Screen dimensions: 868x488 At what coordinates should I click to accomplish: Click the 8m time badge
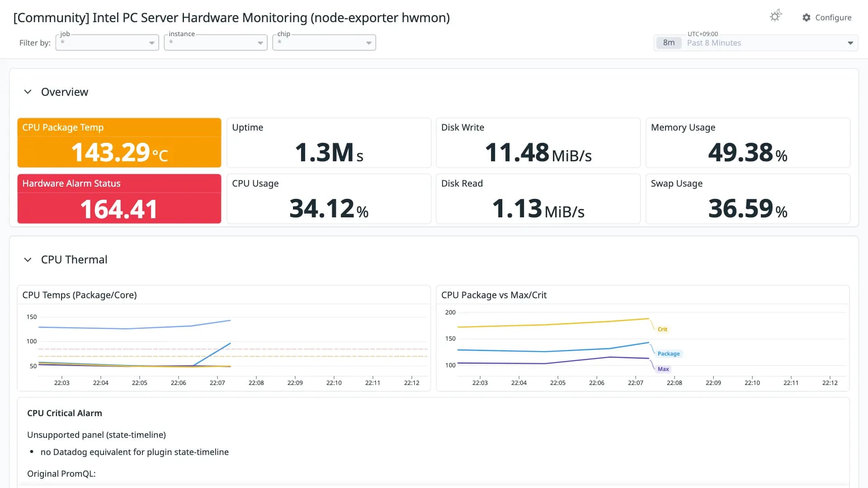[x=669, y=43]
